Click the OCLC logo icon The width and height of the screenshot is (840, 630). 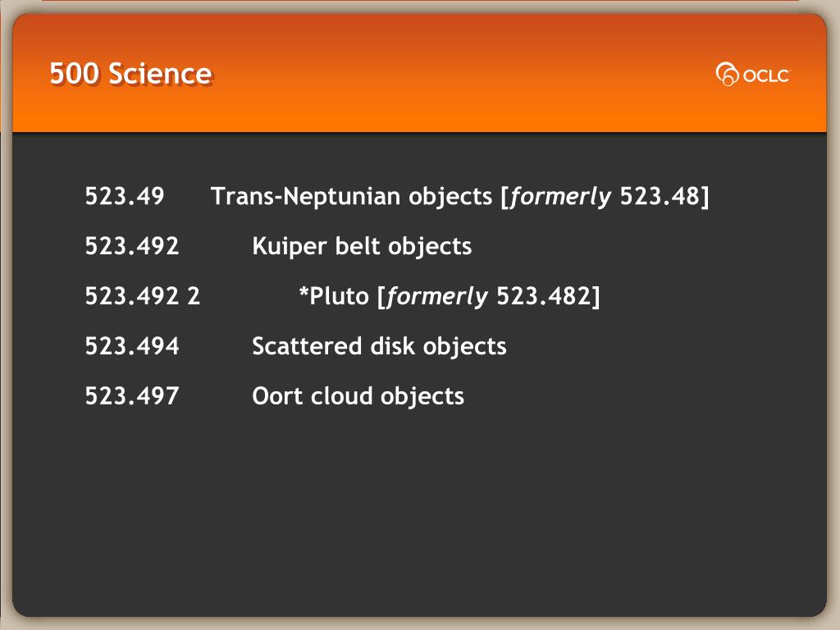[x=728, y=75]
